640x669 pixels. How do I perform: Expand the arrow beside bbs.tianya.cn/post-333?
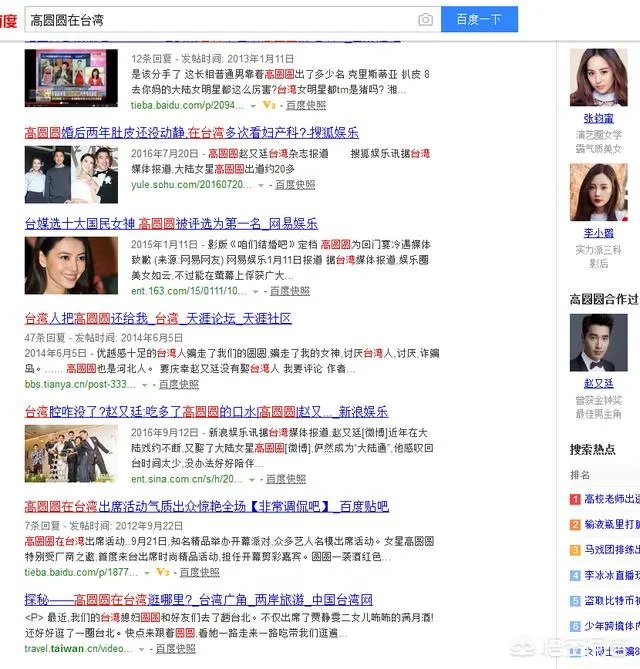click(x=145, y=385)
